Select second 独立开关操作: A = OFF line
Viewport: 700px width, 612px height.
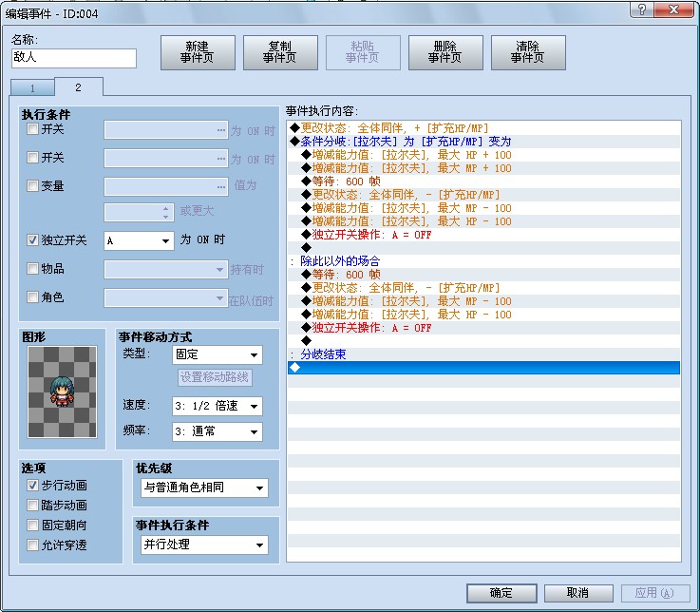(484, 328)
